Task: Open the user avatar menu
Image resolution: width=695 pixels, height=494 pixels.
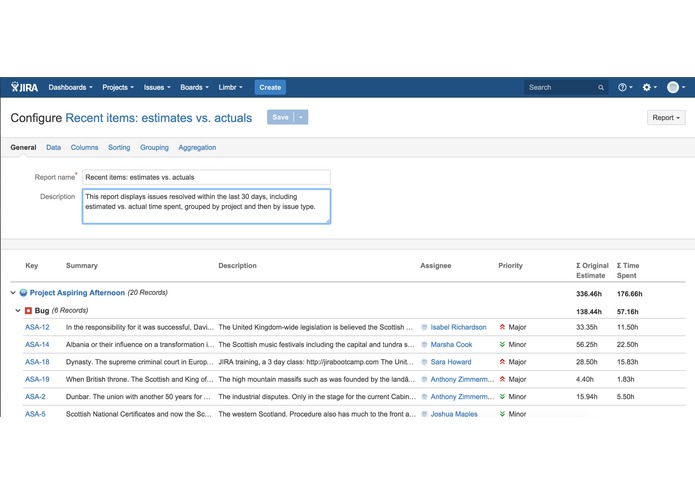Action: point(676,87)
